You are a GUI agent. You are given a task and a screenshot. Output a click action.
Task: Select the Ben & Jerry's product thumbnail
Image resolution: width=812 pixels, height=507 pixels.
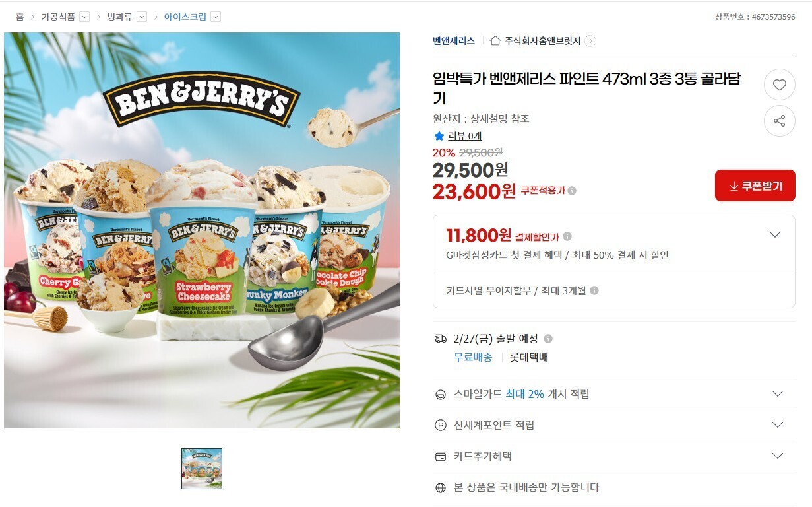202,469
